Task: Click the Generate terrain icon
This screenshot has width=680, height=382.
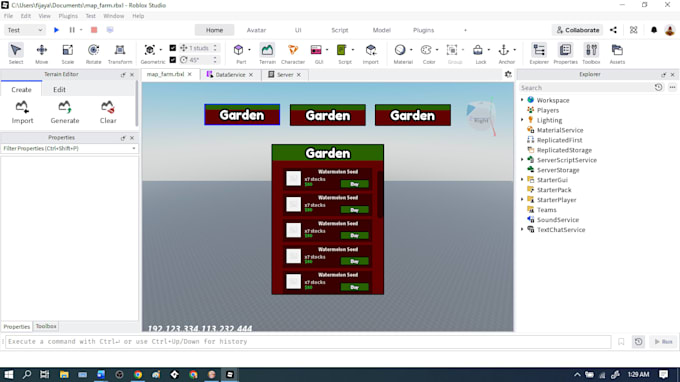Action: point(65,112)
